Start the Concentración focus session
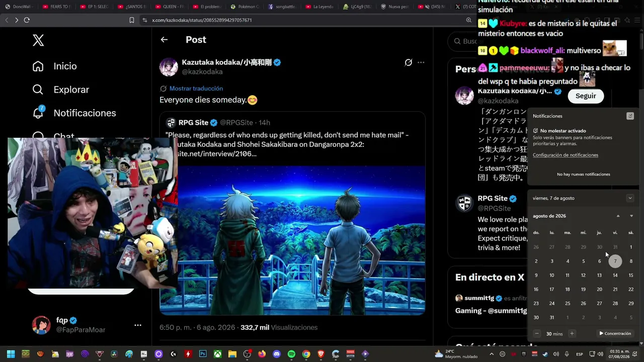 [x=615, y=333]
